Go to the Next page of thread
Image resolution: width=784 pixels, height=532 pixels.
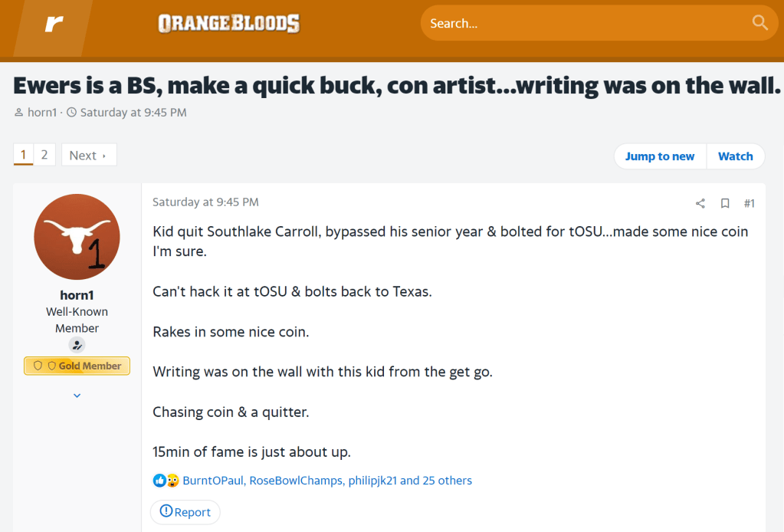click(88, 156)
